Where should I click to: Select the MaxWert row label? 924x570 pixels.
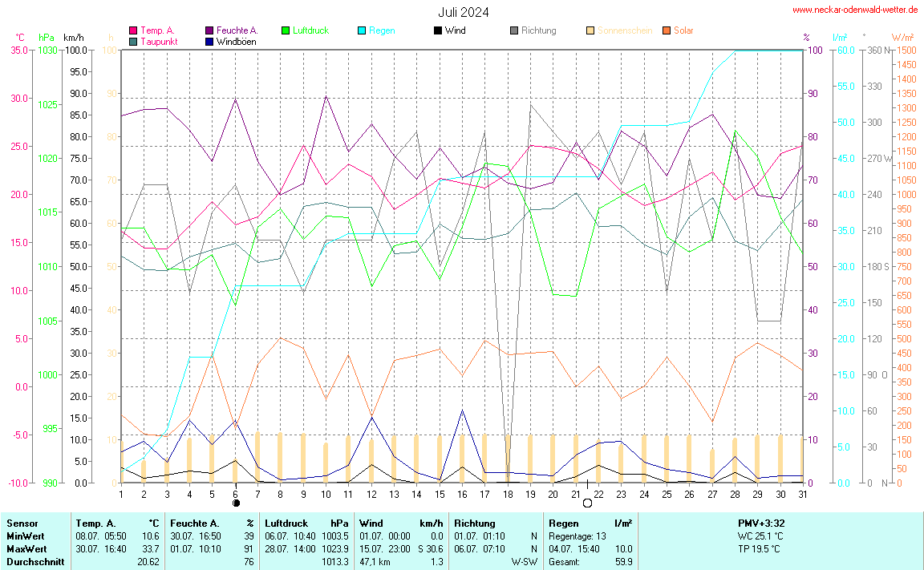click(x=24, y=549)
